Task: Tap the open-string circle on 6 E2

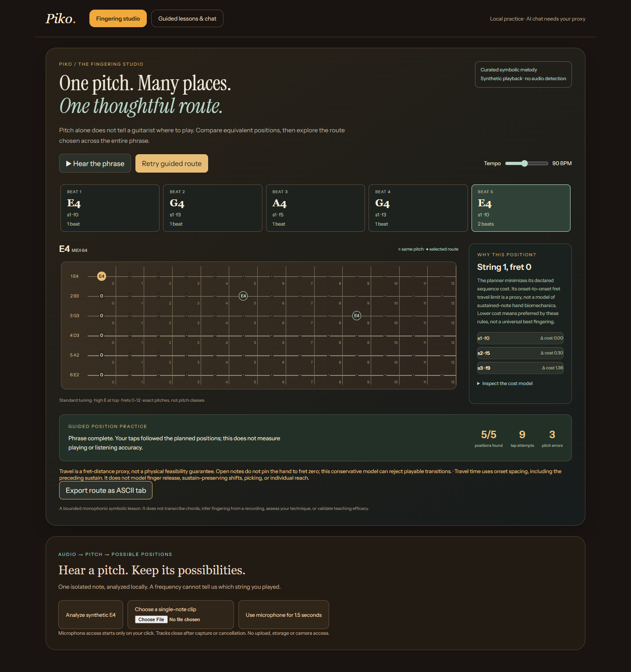Action: point(102,375)
